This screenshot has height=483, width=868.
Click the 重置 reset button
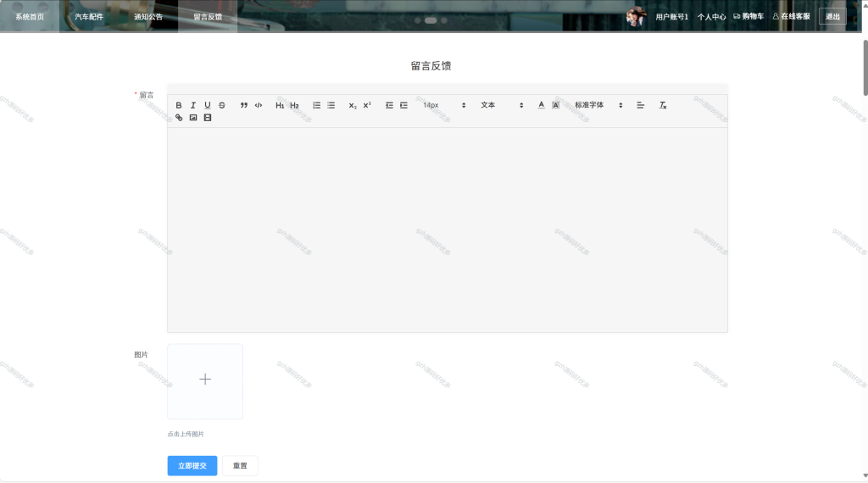pos(240,466)
